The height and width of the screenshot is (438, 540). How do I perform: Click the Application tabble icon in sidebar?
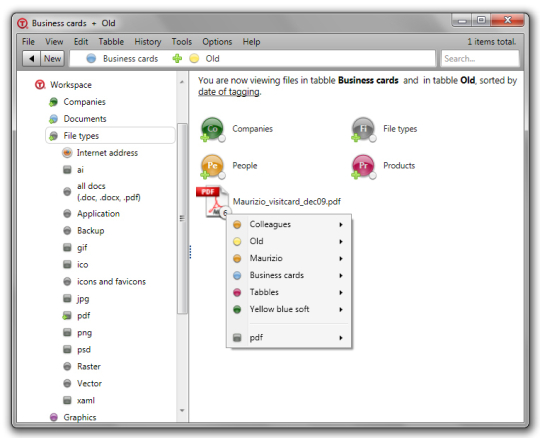(x=67, y=213)
